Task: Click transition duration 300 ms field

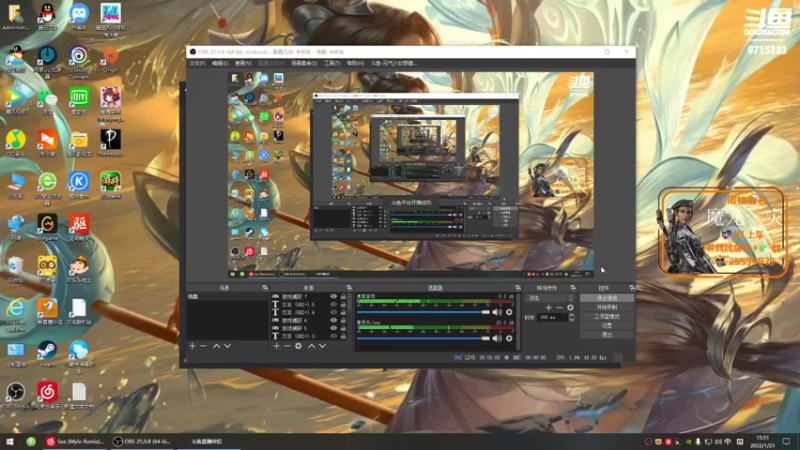Action: pos(553,317)
